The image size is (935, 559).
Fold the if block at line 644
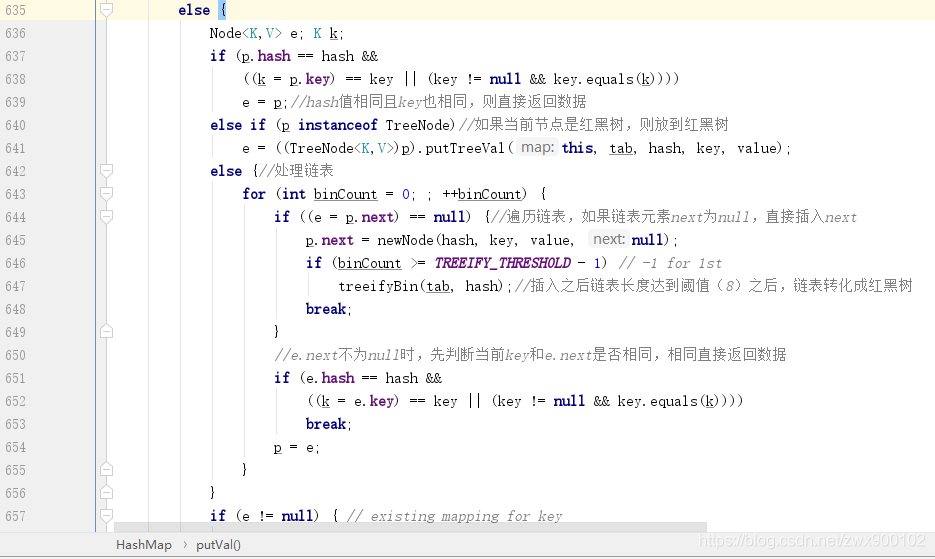[106, 217]
